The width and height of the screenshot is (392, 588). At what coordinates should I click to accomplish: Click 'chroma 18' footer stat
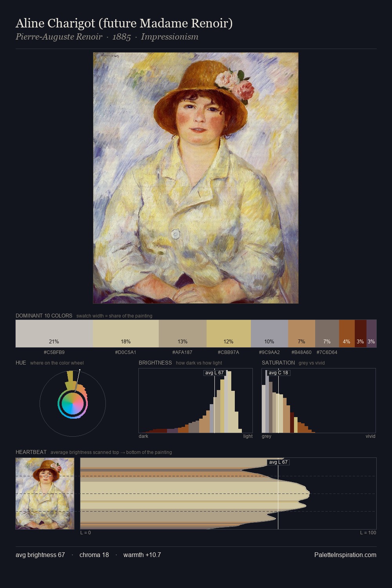point(94,555)
